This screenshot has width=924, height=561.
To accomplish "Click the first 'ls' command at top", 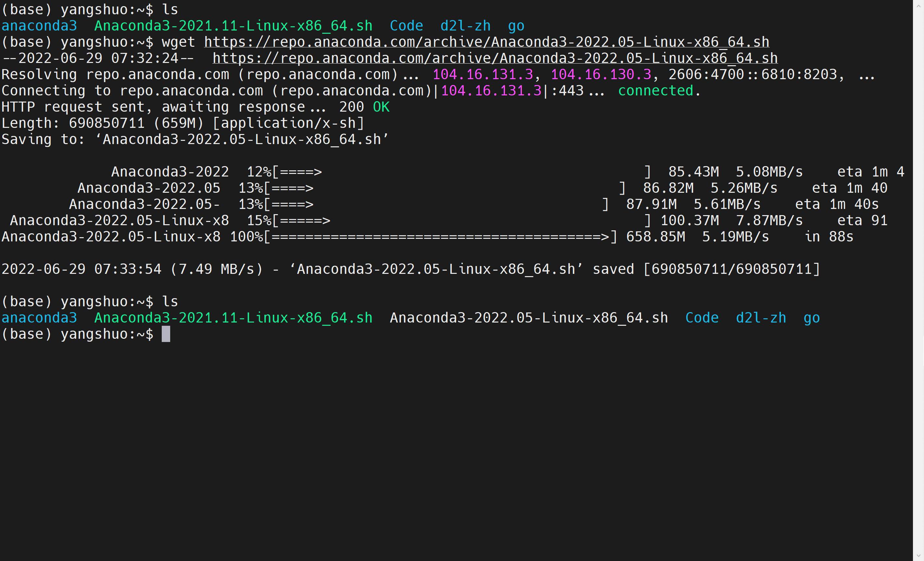I will click(x=170, y=10).
